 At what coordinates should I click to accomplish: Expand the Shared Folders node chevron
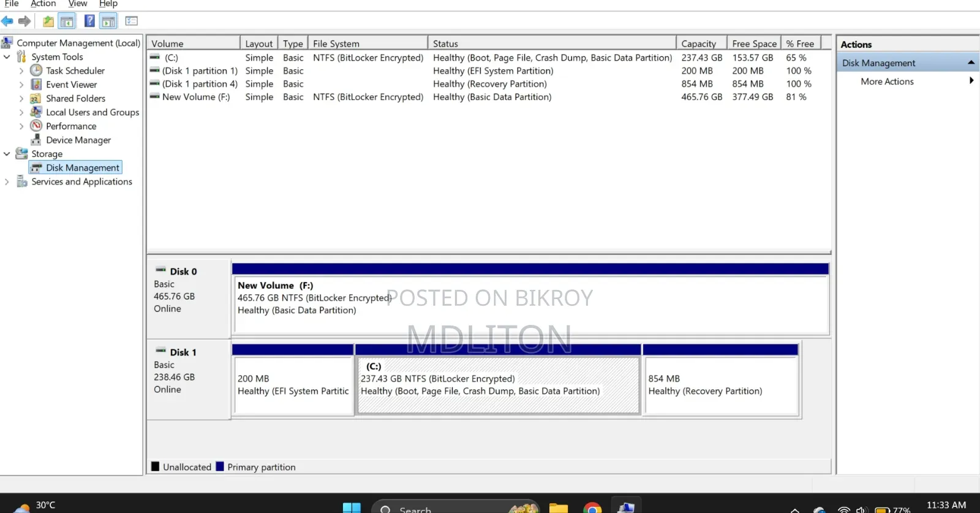tap(21, 98)
